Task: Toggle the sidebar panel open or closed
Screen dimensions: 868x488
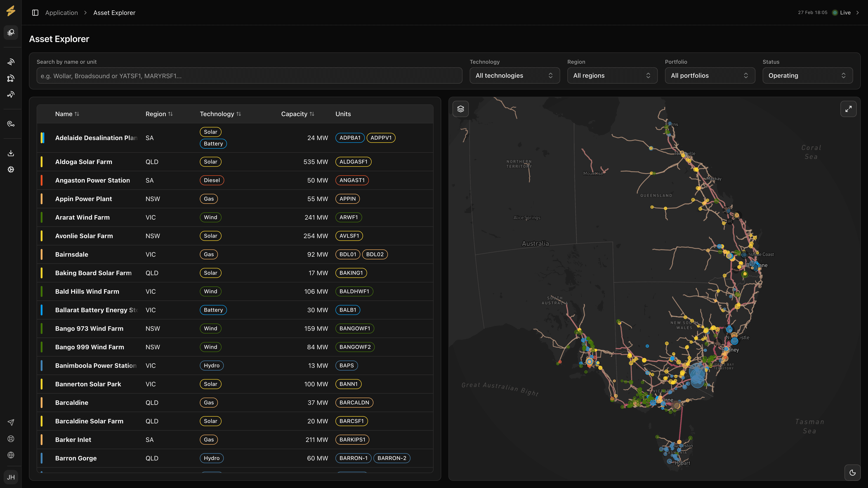Action: click(x=35, y=12)
